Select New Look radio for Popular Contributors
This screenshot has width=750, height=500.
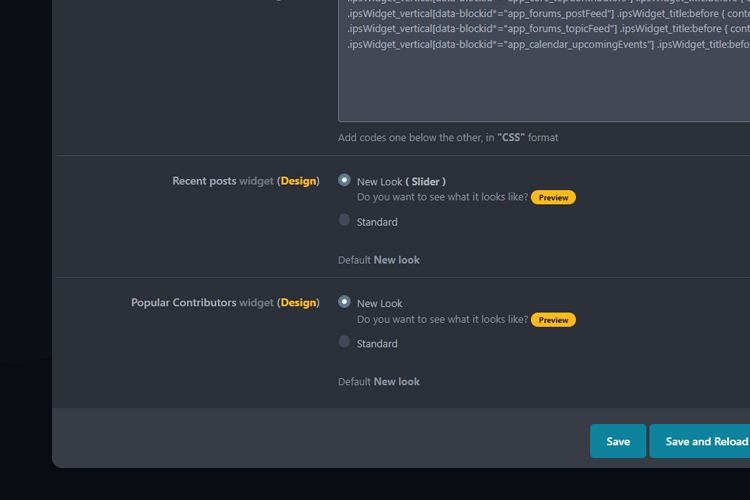click(x=344, y=302)
